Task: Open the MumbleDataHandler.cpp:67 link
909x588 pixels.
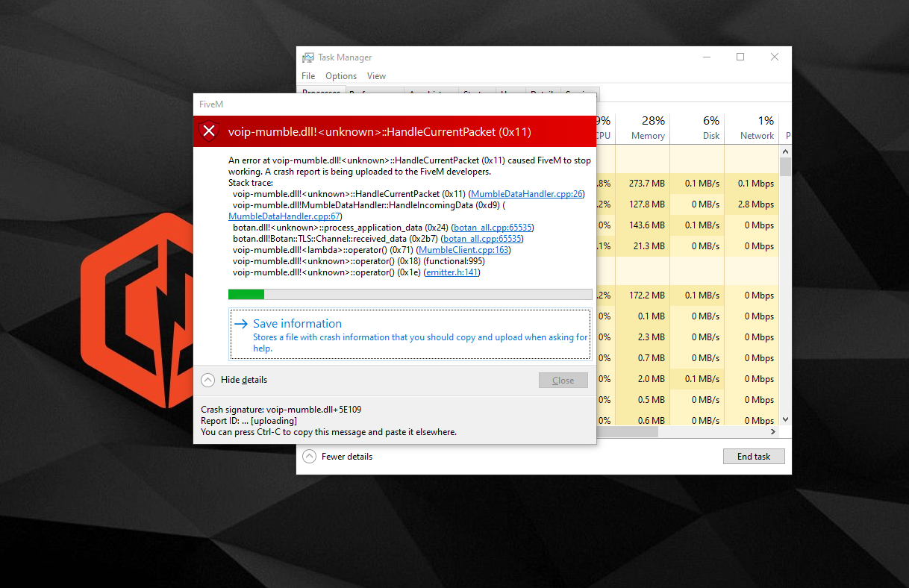Action: (x=284, y=216)
